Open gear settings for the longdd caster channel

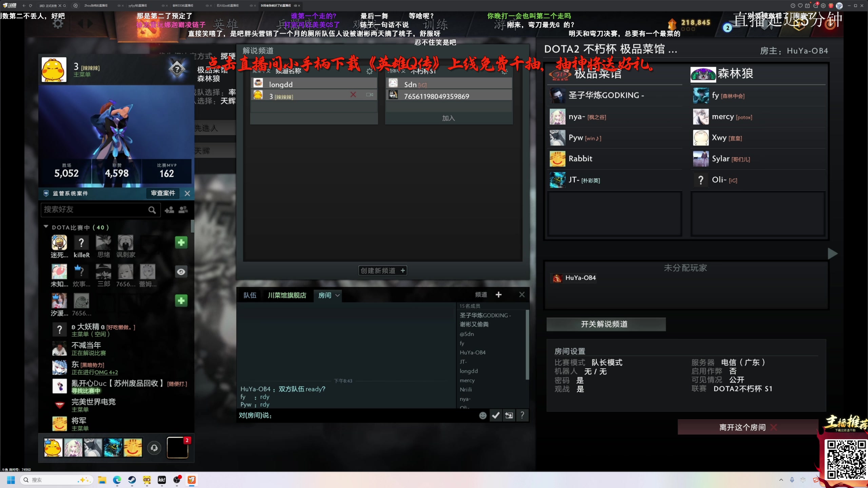pyautogui.click(x=370, y=71)
